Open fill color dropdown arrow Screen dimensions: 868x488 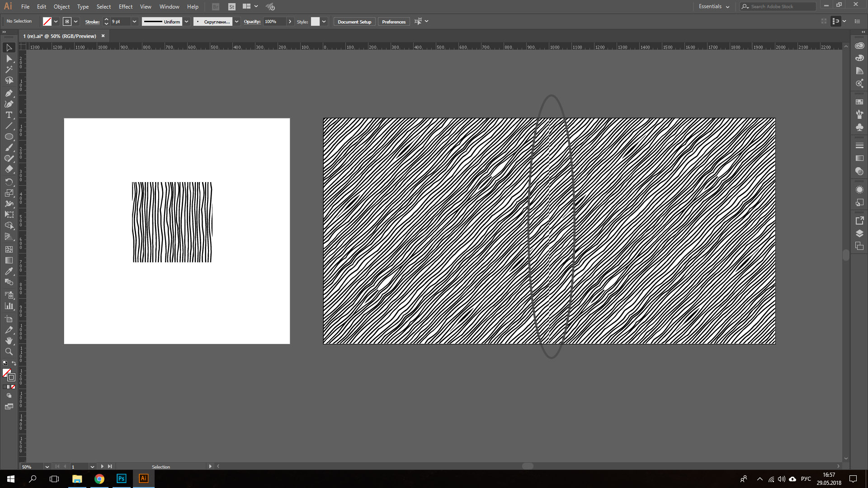(56, 22)
